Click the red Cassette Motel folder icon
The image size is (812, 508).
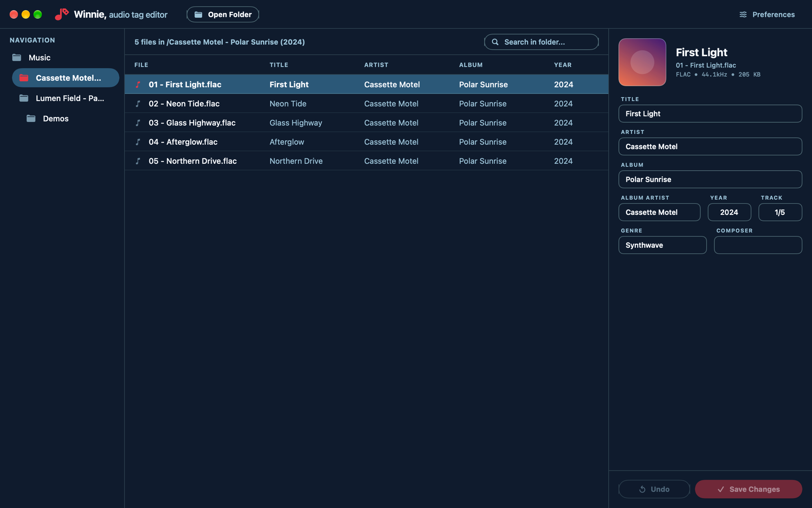click(24, 78)
